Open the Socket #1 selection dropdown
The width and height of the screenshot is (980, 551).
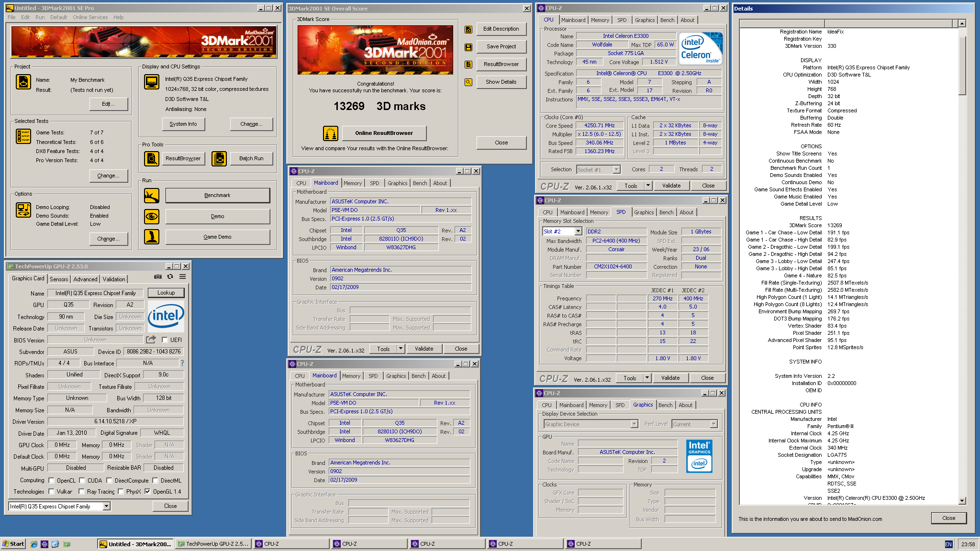[616, 169]
